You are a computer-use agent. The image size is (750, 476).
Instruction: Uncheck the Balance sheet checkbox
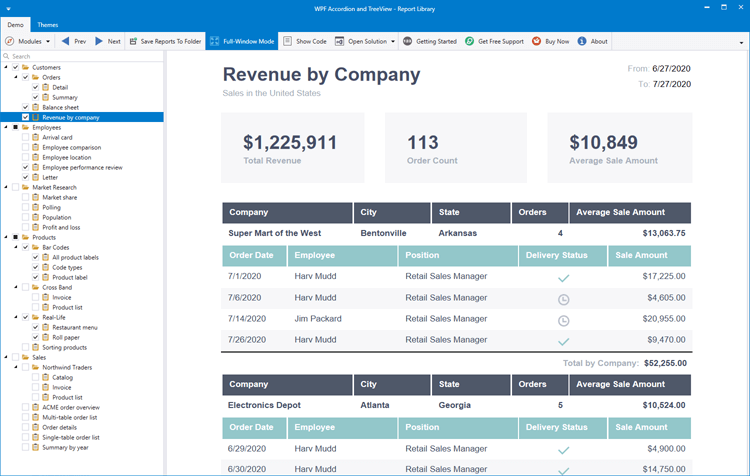25,107
